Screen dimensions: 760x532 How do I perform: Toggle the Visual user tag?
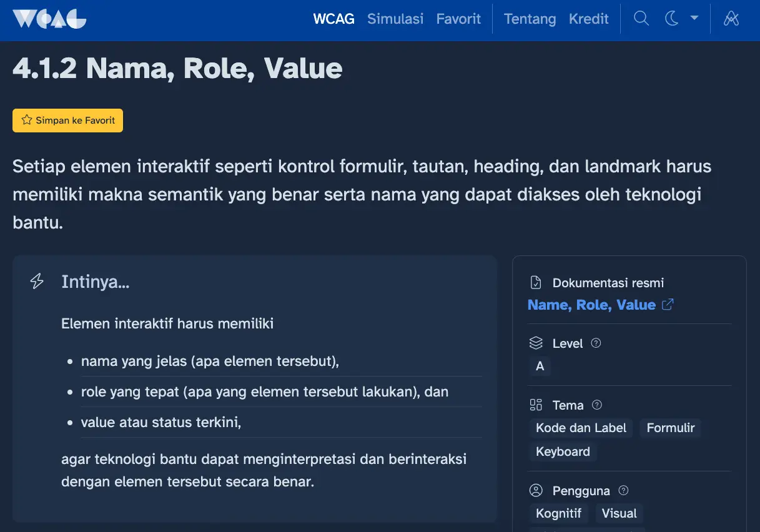(x=619, y=513)
